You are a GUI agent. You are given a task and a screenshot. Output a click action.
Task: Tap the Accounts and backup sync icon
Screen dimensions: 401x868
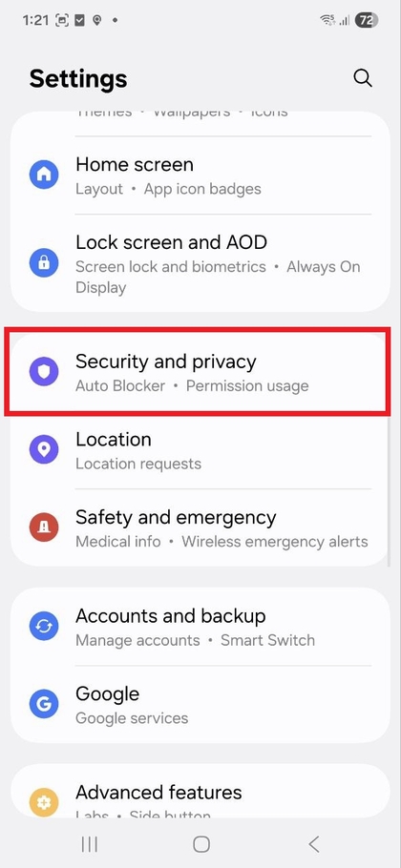click(44, 626)
